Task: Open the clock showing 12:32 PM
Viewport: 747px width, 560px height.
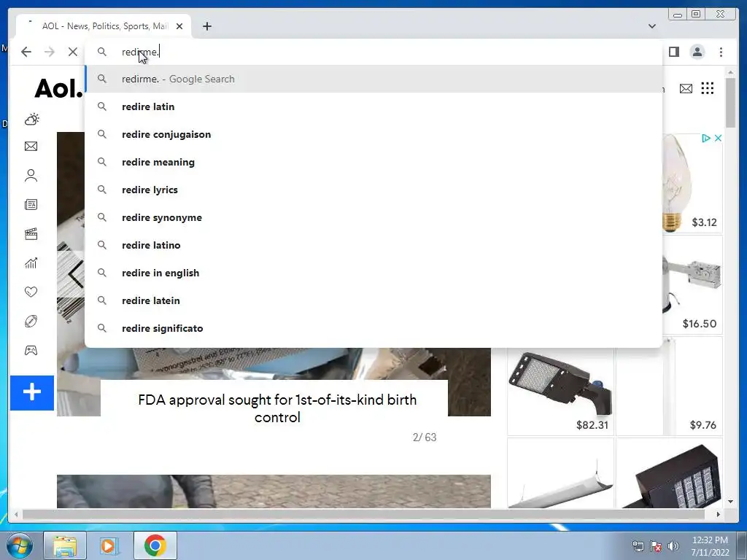Action: tap(710, 545)
